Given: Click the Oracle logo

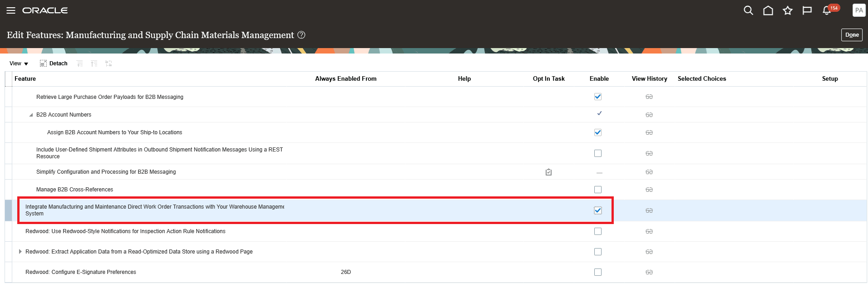Looking at the screenshot, I should 45,10.
